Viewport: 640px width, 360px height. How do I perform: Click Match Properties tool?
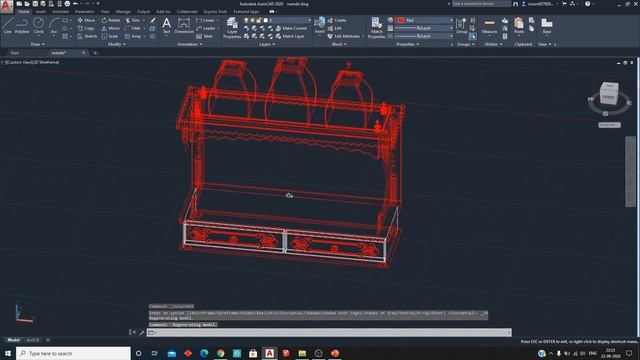[x=376, y=28]
